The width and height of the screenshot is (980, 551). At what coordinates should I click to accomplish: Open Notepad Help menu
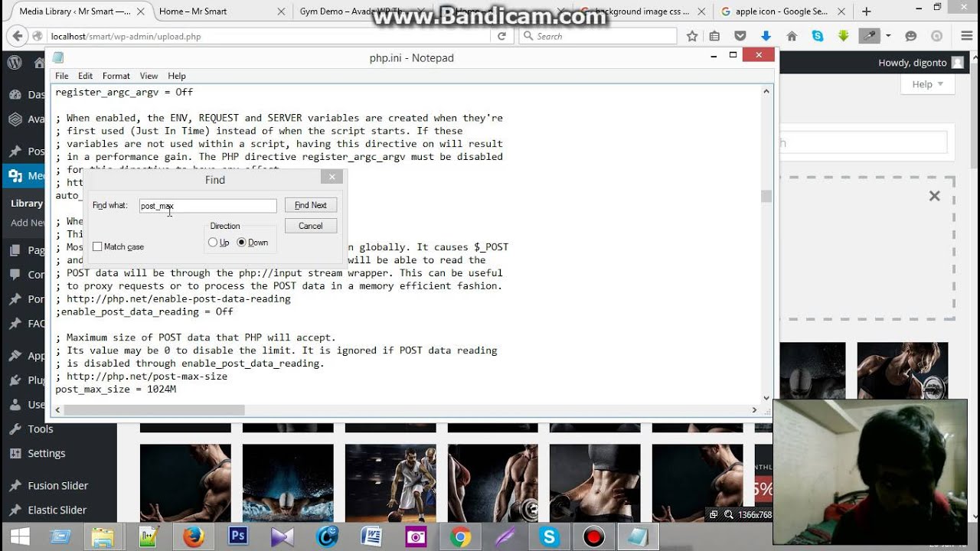tap(177, 76)
